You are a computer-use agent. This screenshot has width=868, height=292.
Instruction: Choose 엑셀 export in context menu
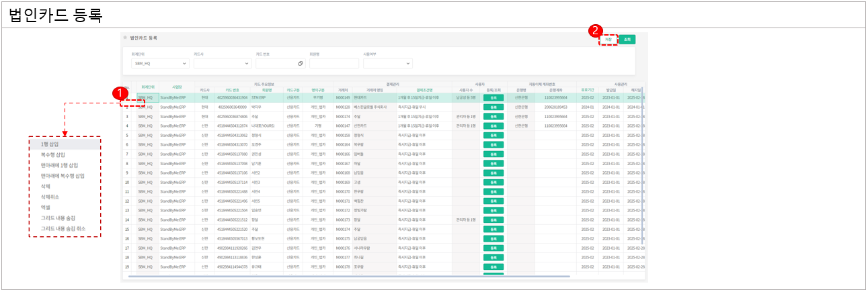coord(45,207)
